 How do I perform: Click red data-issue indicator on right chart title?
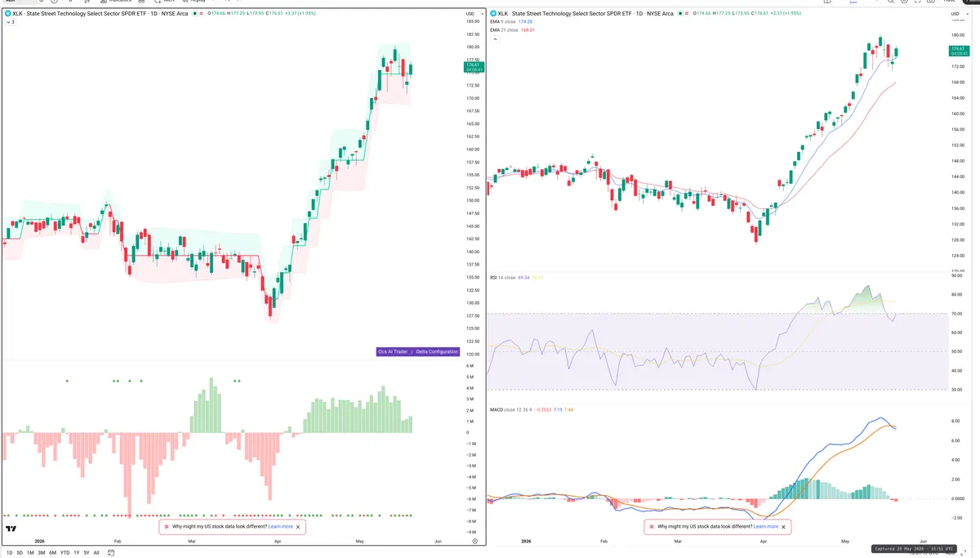point(685,14)
